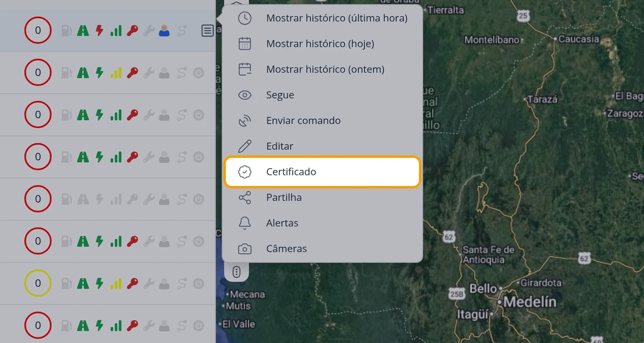Click the greyed-out signal bars icon
The image size is (644, 343).
[x=116, y=199]
